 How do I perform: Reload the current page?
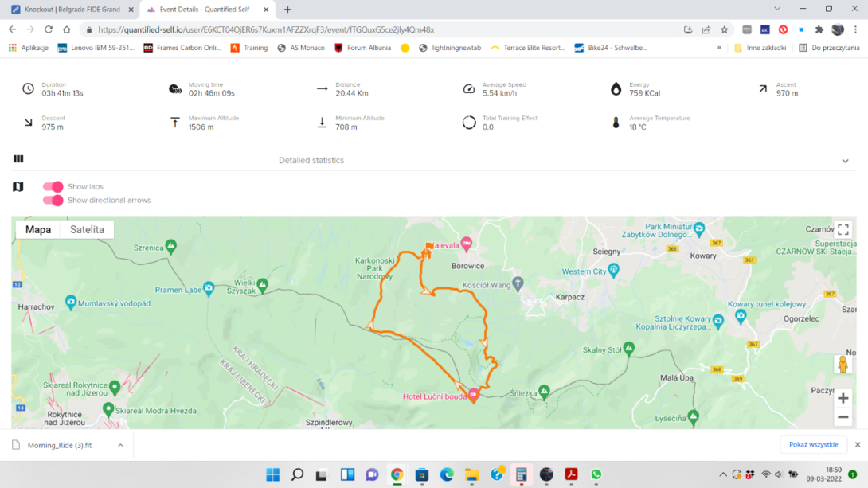point(49,30)
